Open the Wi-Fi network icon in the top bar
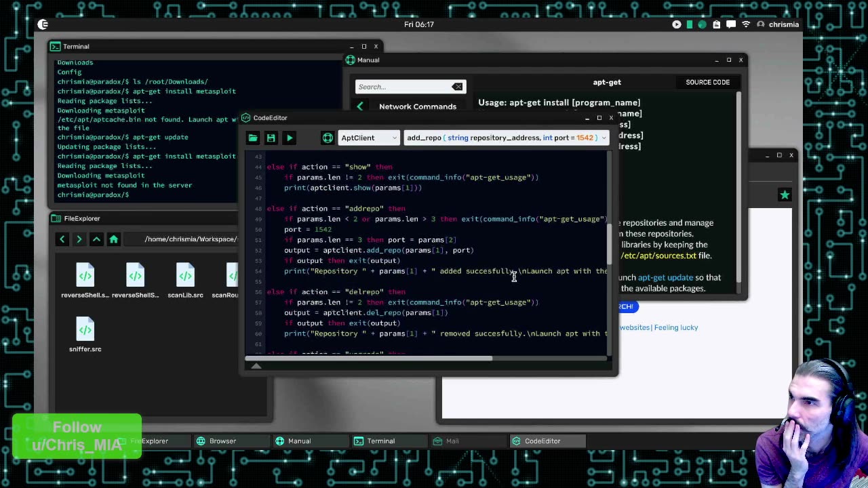Viewport: 868px width, 488px height. pos(746,24)
